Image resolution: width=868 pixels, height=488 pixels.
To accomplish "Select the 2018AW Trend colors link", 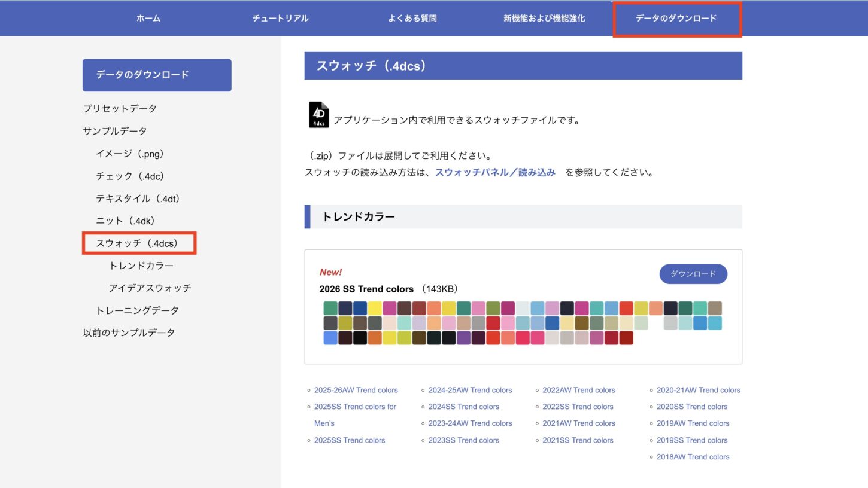I will (x=693, y=457).
